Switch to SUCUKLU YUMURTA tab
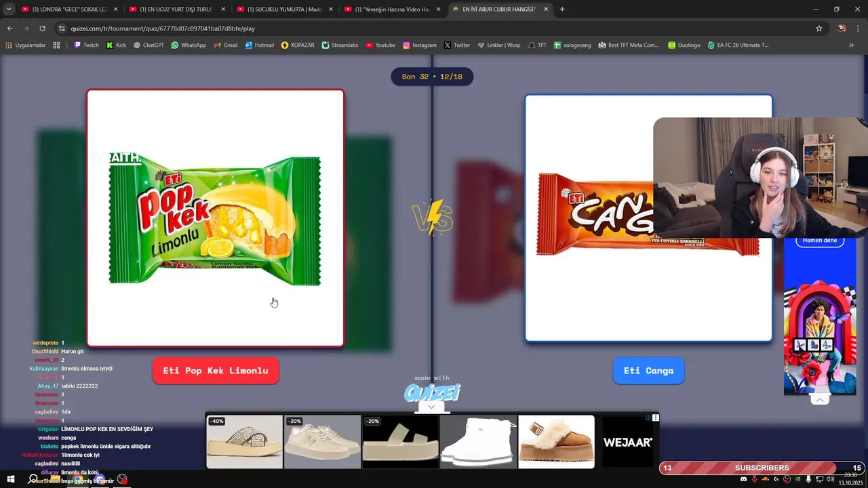Image resolution: width=868 pixels, height=488 pixels. tap(284, 9)
